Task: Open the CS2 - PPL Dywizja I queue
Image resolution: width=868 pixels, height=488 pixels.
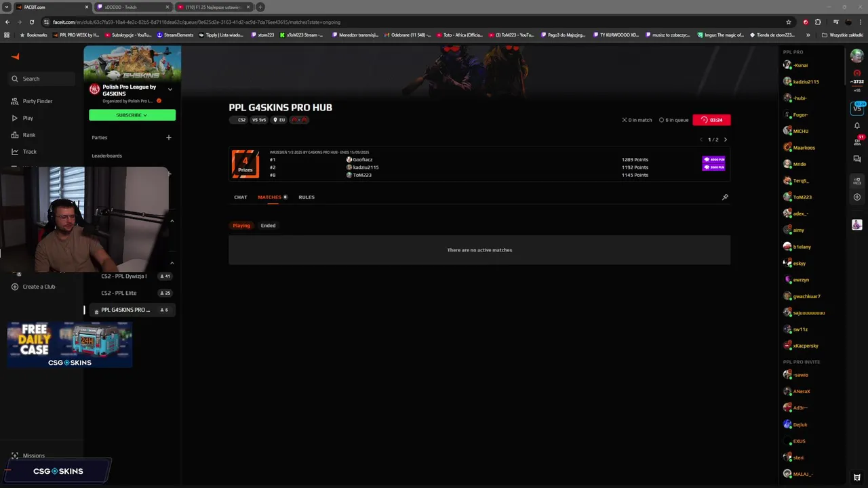Action: pyautogui.click(x=132, y=277)
